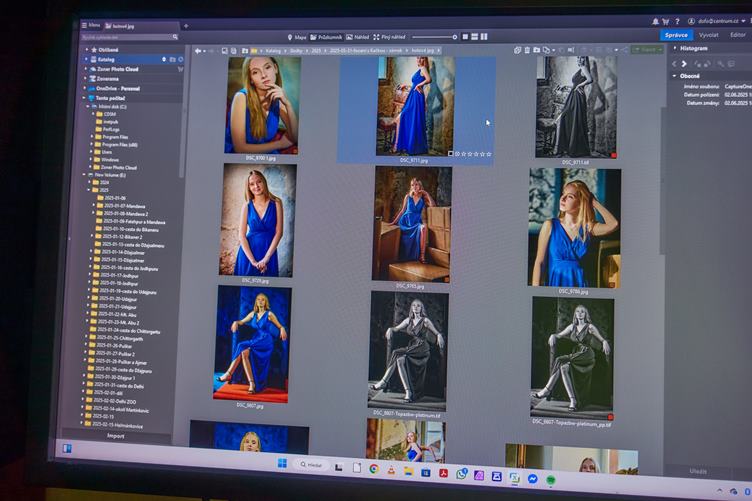This screenshot has height=501, width=752.
Task: Go back with the navigation arrow
Action: [x=198, y=51]
